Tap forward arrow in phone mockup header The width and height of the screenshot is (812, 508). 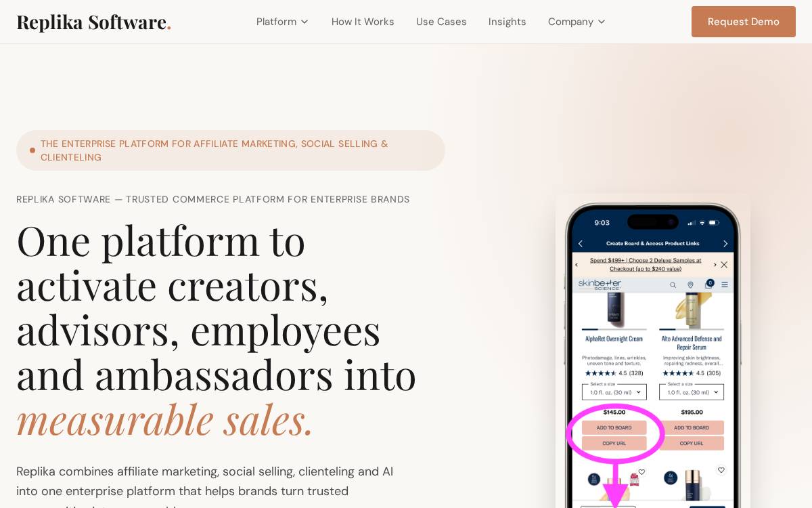pyautogui.click(x=725, y=243)
